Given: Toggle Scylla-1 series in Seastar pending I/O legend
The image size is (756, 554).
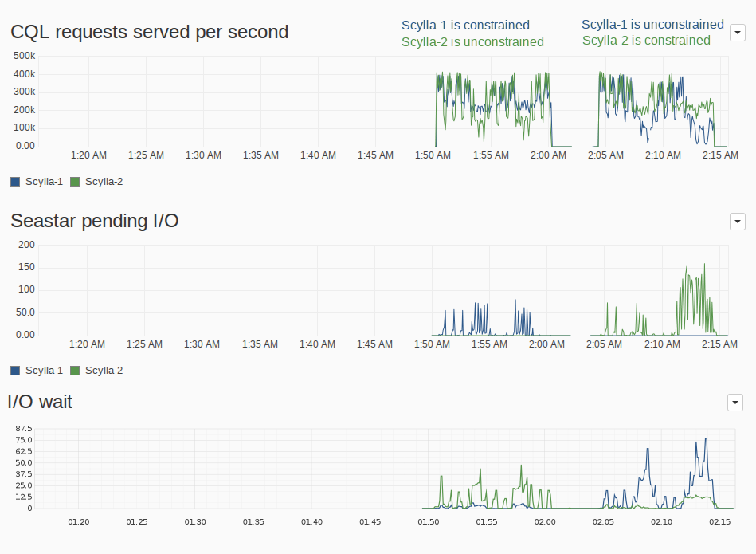Looking at the screenshot, I should 37,371.
